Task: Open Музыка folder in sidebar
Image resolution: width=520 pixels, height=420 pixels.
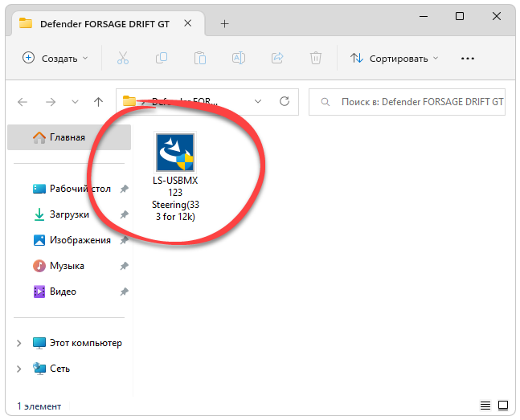Action: (x=59, y=266)
